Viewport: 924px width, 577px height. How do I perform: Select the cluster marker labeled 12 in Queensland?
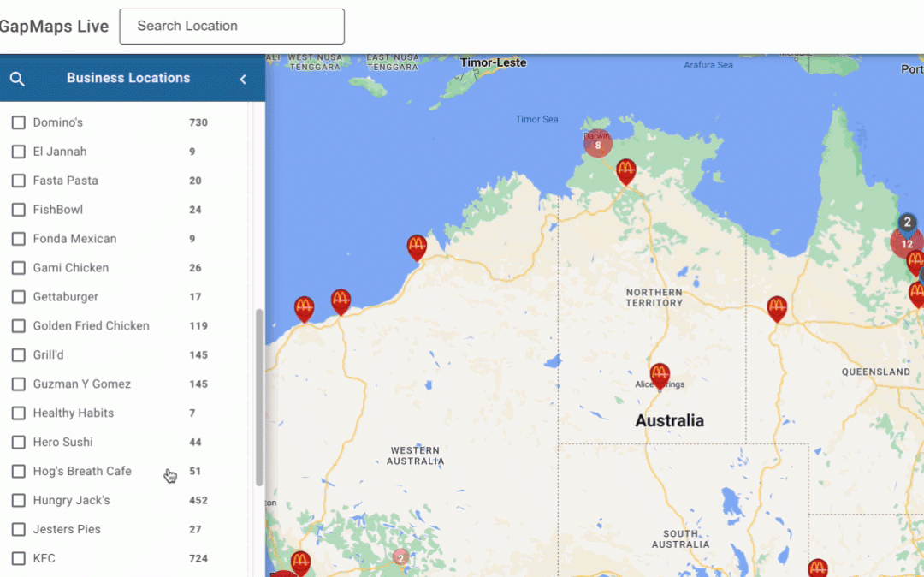coord(906,244)
